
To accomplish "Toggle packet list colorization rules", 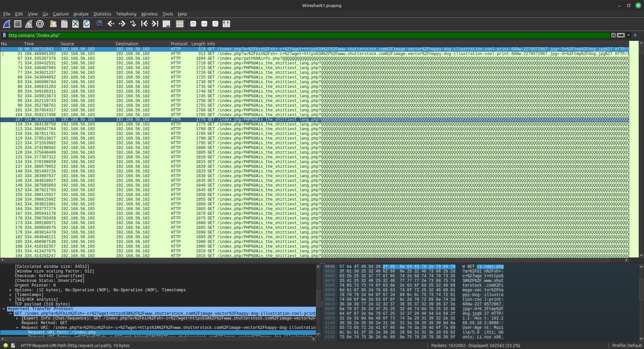I will point(180,24).
